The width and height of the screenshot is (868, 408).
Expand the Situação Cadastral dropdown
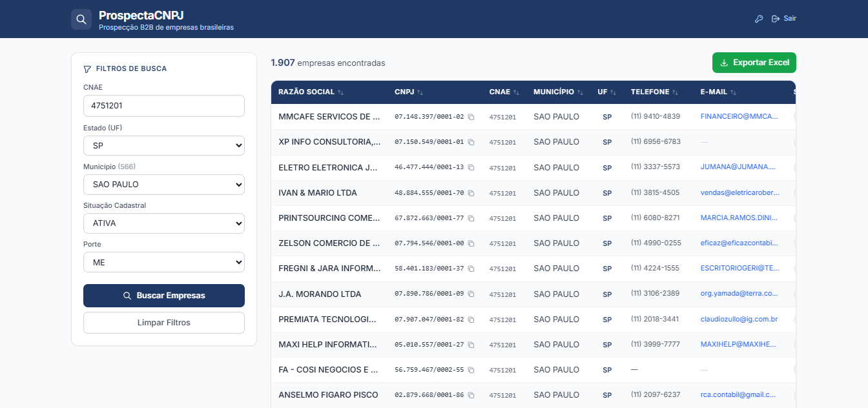point(164,223)
